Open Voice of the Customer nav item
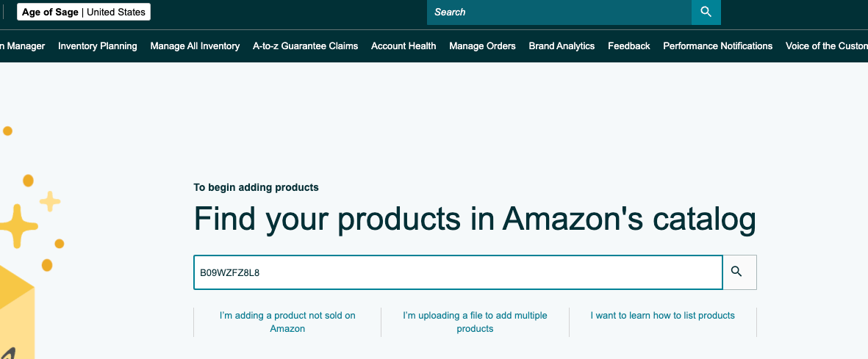Image resolution: width=868 pixels, height=359 pixels. click(x=826, y=46)
